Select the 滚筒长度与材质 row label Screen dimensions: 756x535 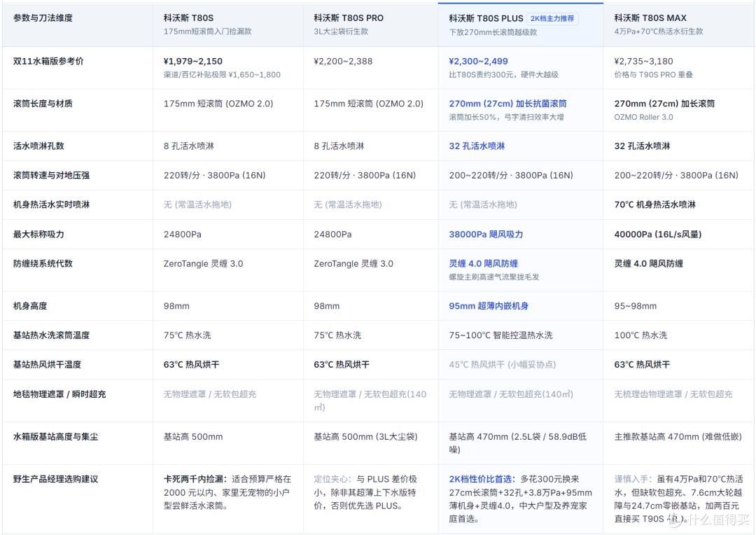point(43,103)
